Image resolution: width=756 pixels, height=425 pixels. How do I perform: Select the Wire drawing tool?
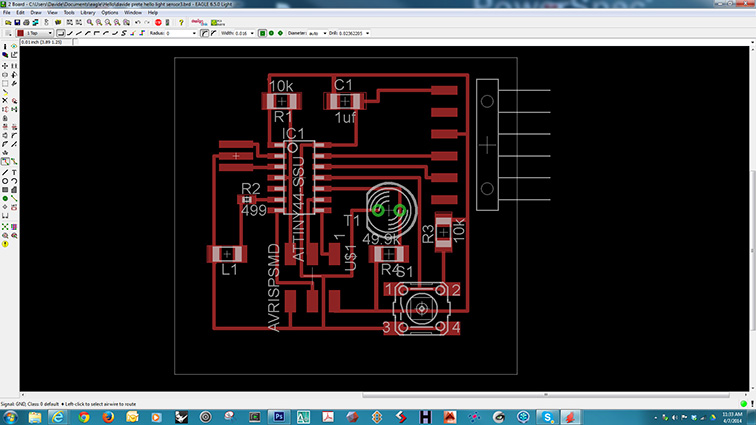pos(5,172)
